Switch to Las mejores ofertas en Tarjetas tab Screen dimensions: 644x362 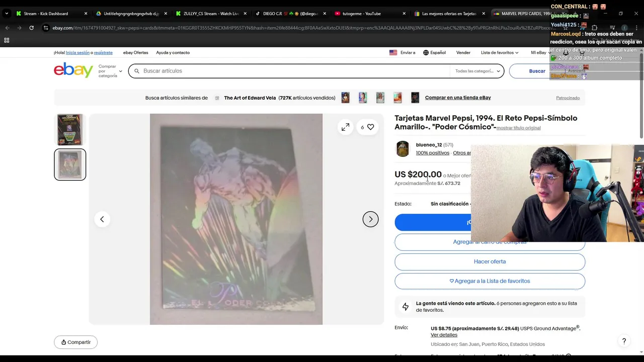(x=449, y=14)
